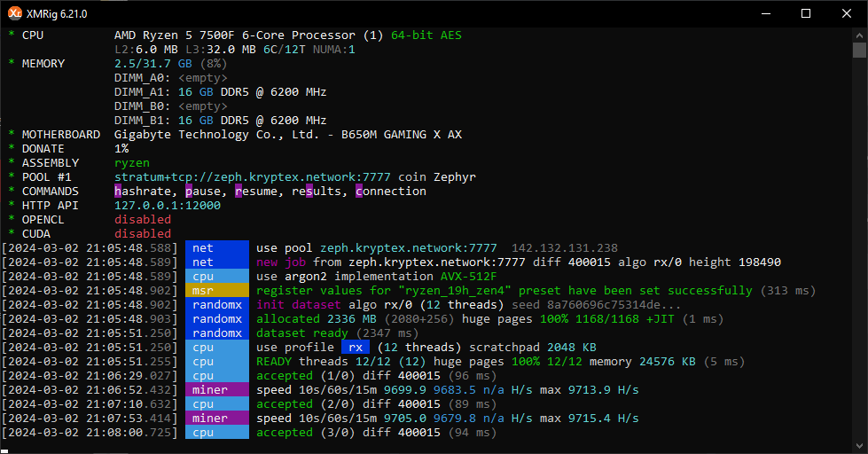Click OPENCL 'disabled' status
Image resolution: width=868 pixels, height=454 pixels.
tap(143, 220)
